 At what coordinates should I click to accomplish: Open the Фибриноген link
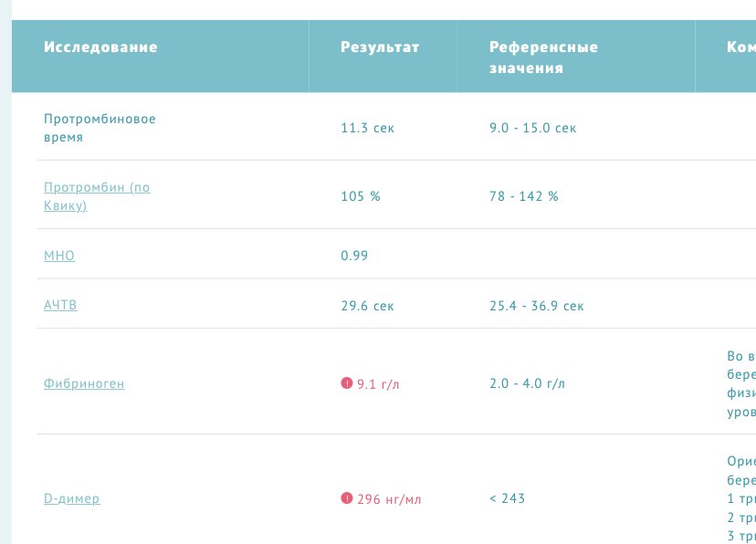(x=84, y=383)
